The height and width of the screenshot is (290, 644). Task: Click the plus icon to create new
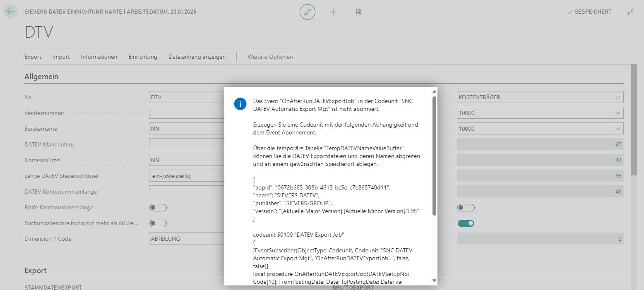pyautogui.click(x=333, y=12)
